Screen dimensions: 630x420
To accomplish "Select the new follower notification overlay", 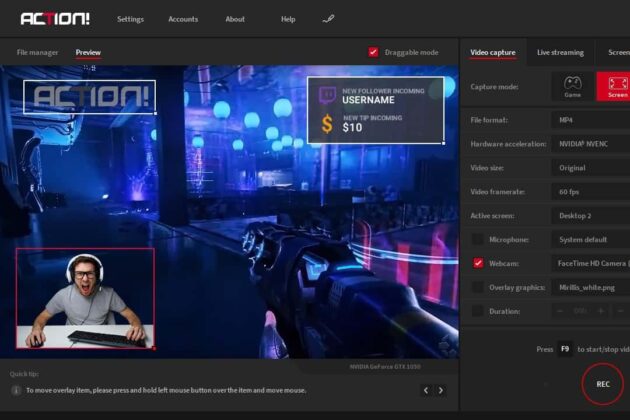I will (x=376, y=110).
